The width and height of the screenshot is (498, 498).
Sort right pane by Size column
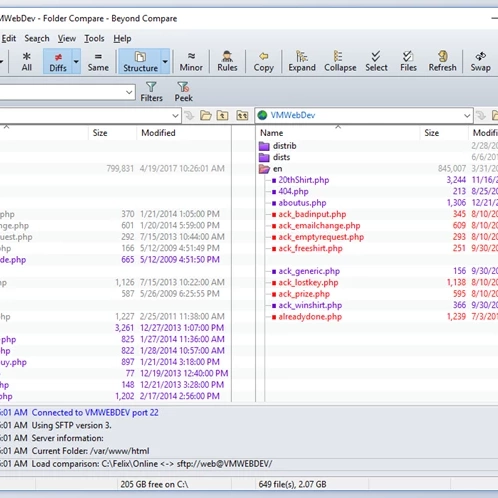click(x=444, y=133)
